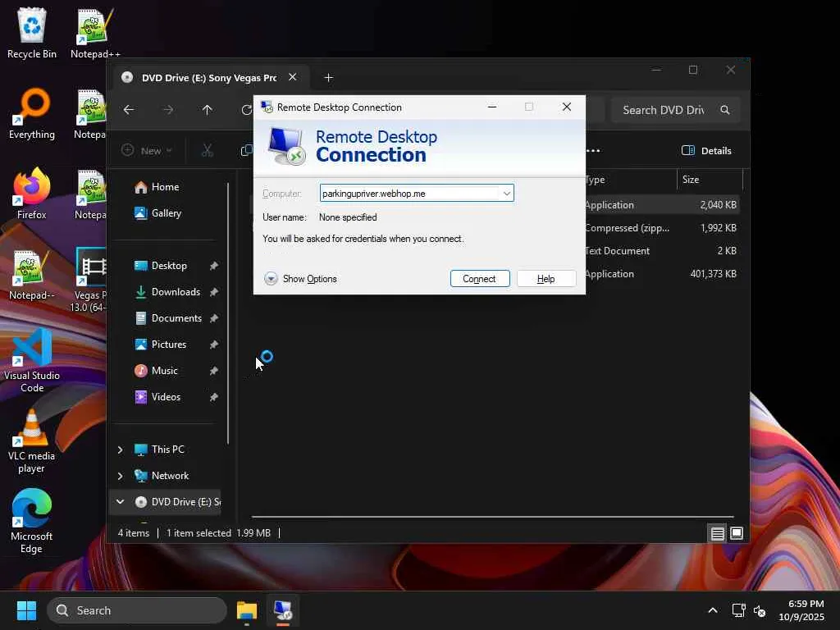This screenshot has height=630, width=840.
Task: Show hidden system tray icons
Action: coord(713,610)
